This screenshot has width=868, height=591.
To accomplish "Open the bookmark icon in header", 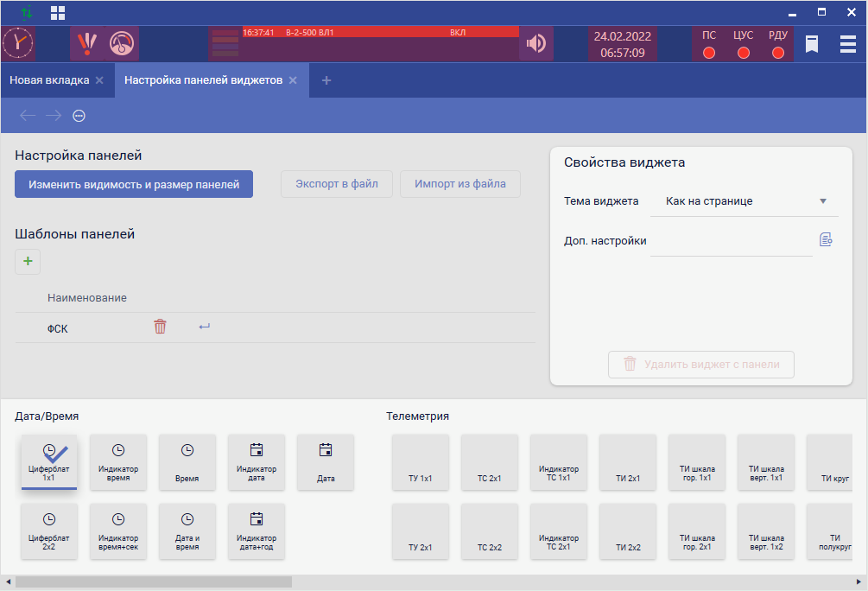I will pyautogui.click(x=812, y=44).
